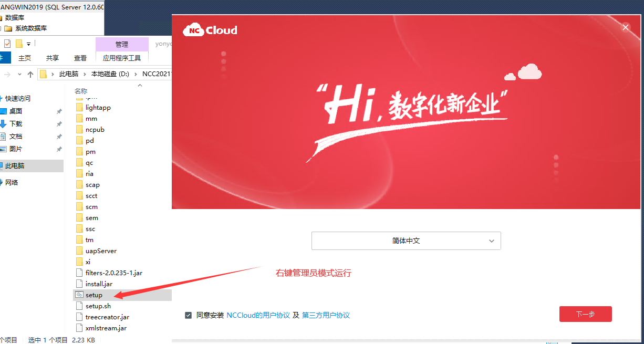Click the treecreator.jar file icon
The height and width of the screenshot is (344, 644).
pos(79,317)
